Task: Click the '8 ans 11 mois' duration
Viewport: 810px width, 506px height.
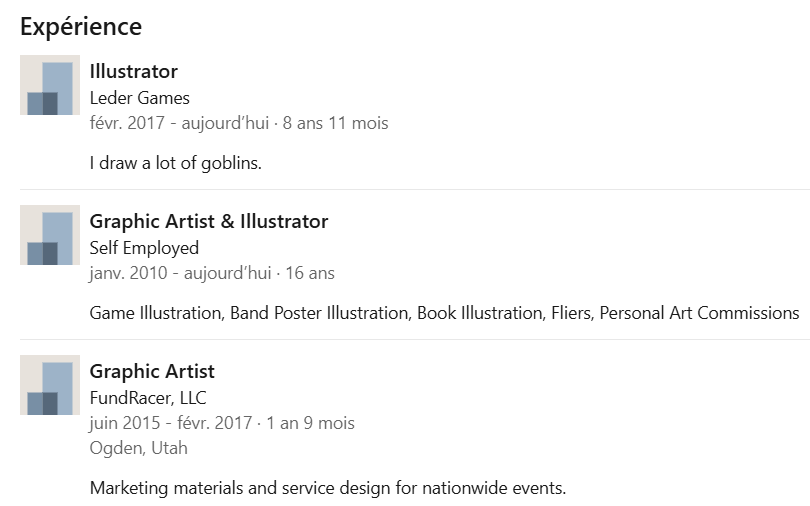Action: click(336, 123)
